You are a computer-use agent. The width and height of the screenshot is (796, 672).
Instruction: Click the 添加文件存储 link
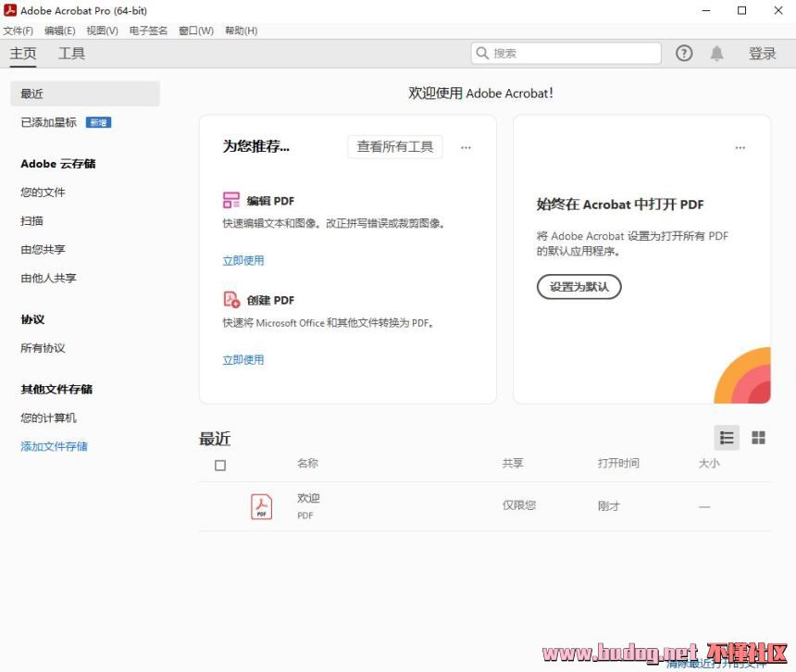54,446
